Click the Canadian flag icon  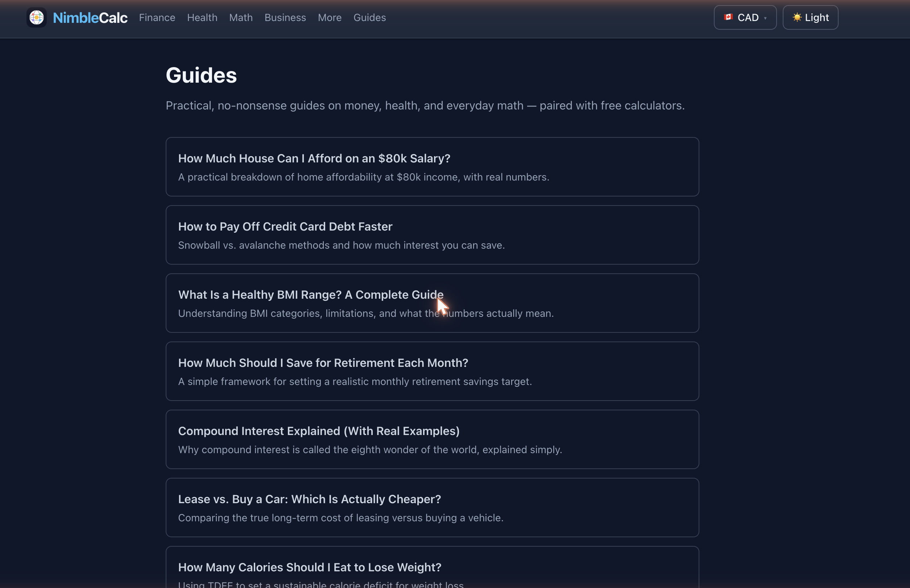[728, 17]
